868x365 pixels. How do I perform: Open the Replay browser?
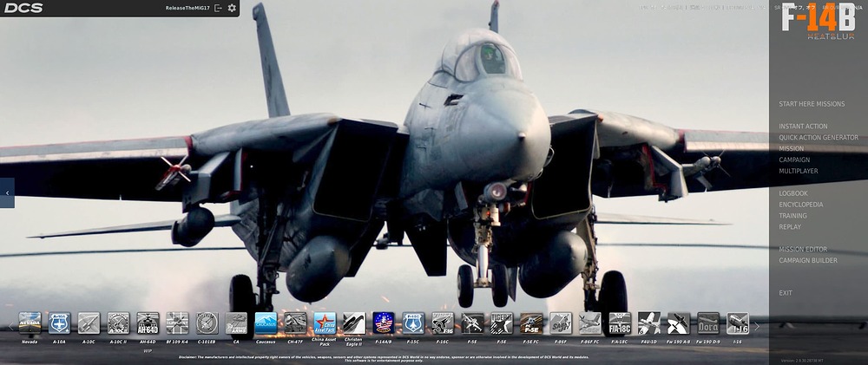click(790, 227)
